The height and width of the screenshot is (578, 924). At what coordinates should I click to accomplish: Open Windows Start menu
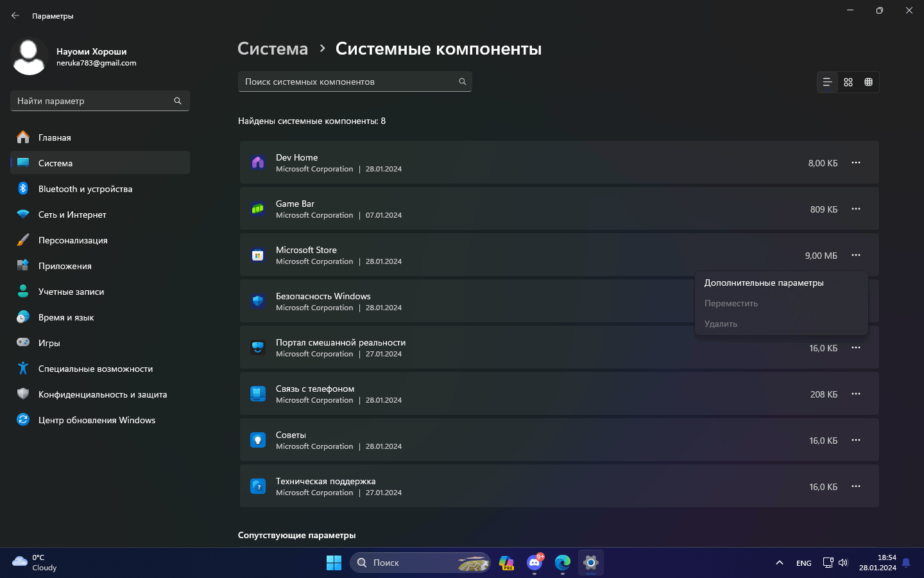(x=334, y=563)
